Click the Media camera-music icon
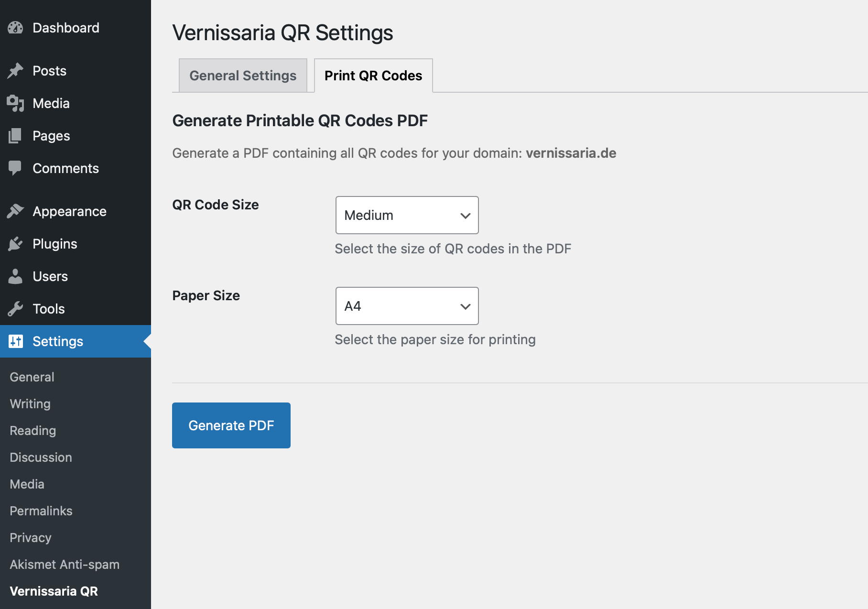The width and height of the screenshot is (868, 609). click(x=15, y=103)
